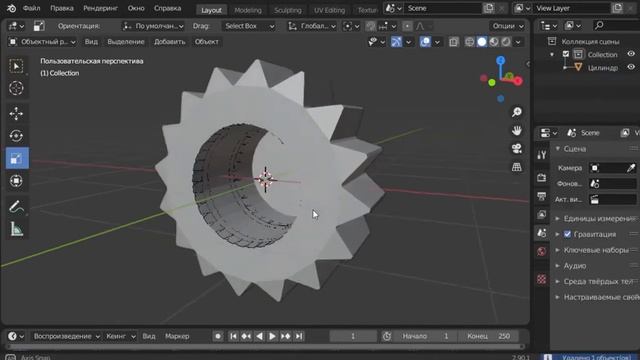The width and height of the screenshot is (640, 360).
Task: Hide Collection with its eye icon
Action: pyautogui.click(x=631, y=54)
